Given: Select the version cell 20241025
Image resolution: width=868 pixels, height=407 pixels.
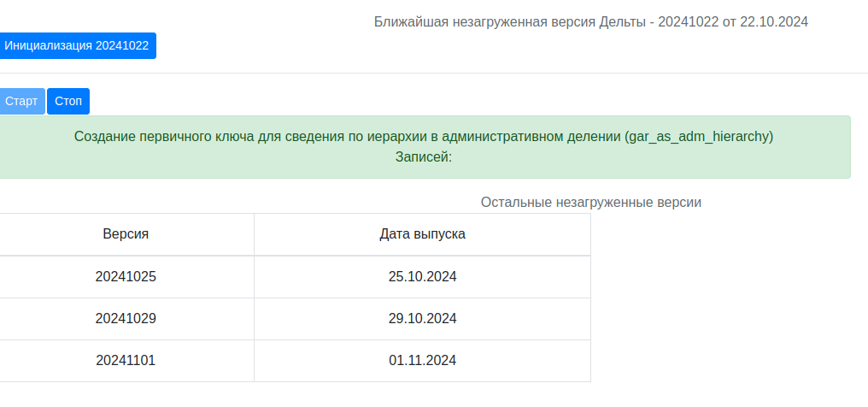Looking at the screenshot, I should (126, 277).
